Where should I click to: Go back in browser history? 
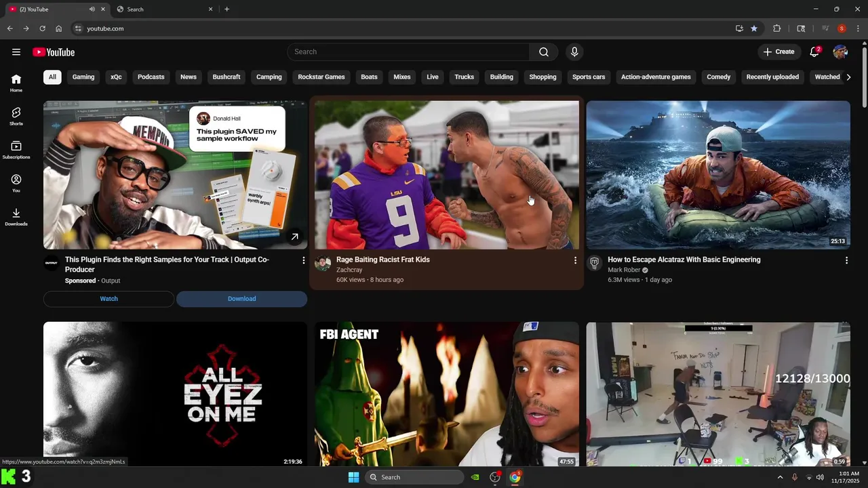(x=9, y=28)
